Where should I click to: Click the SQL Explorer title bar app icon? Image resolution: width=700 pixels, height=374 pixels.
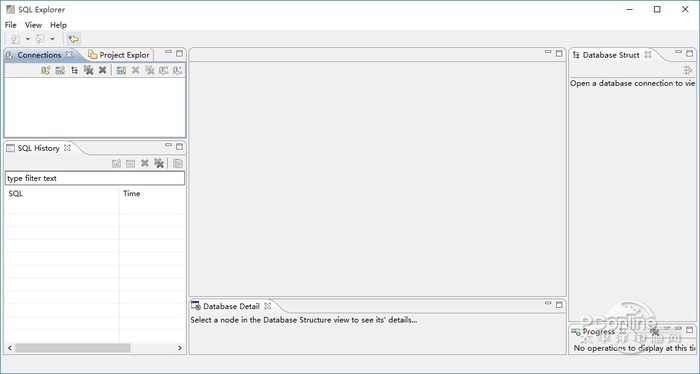[x=10, y=9]
